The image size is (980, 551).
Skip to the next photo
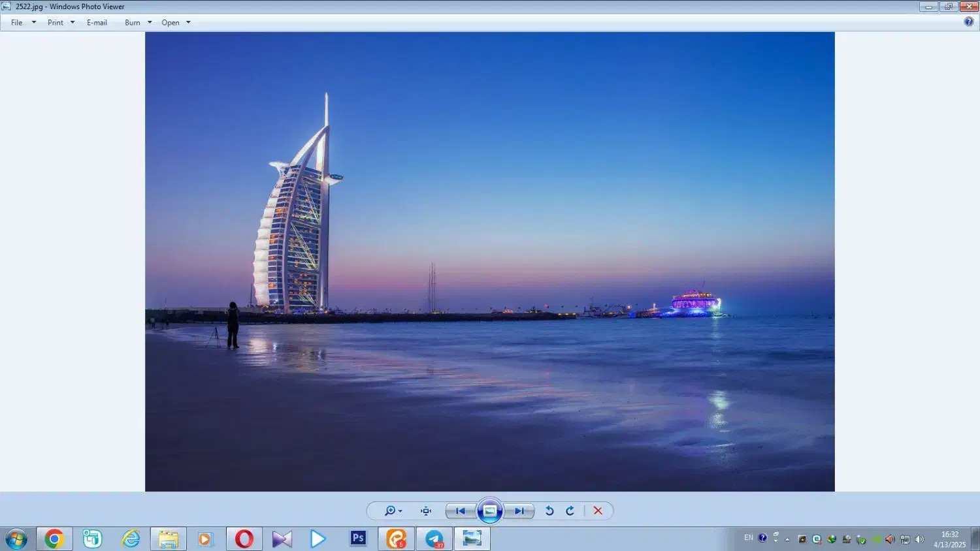click(519, 511)
